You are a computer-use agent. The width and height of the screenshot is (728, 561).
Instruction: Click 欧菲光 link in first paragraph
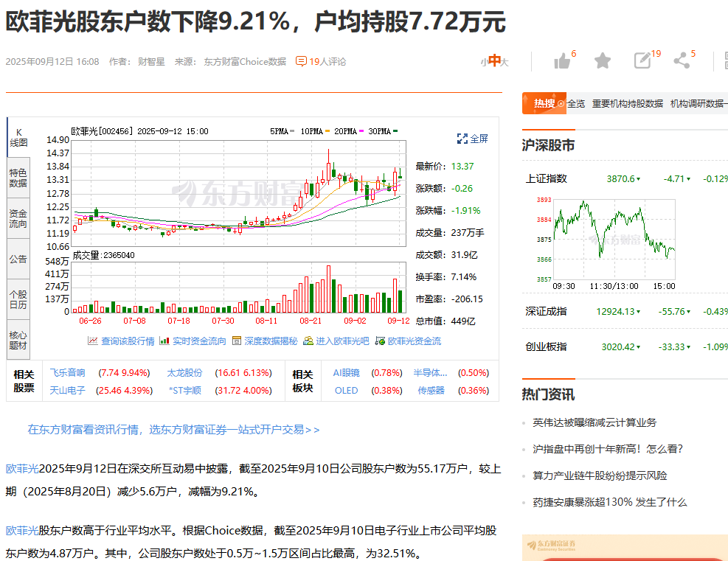22,469
